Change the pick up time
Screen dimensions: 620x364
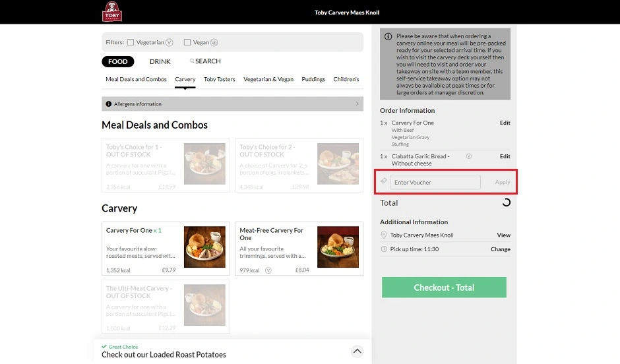pos(501,249)
